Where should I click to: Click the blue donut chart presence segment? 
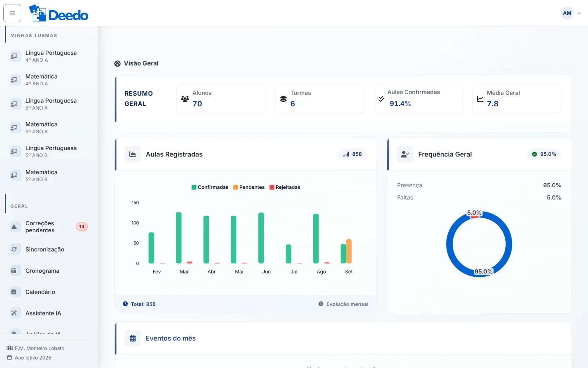tap(508, 244)
